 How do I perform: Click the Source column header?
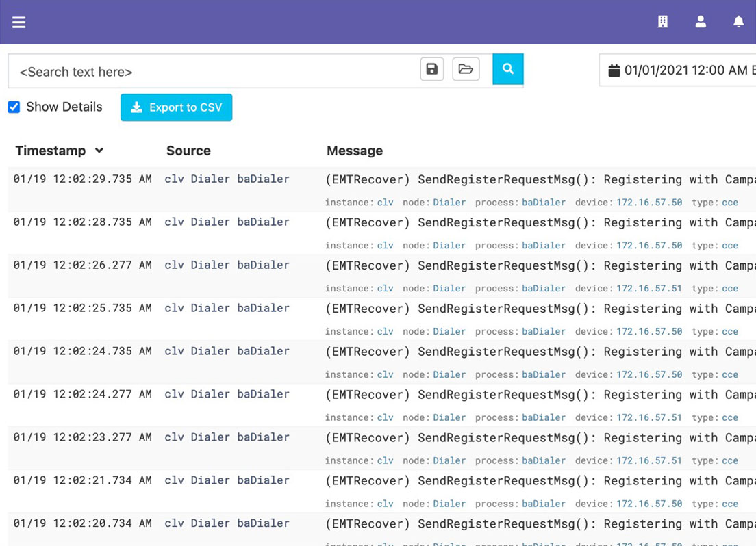coord(188,151)
